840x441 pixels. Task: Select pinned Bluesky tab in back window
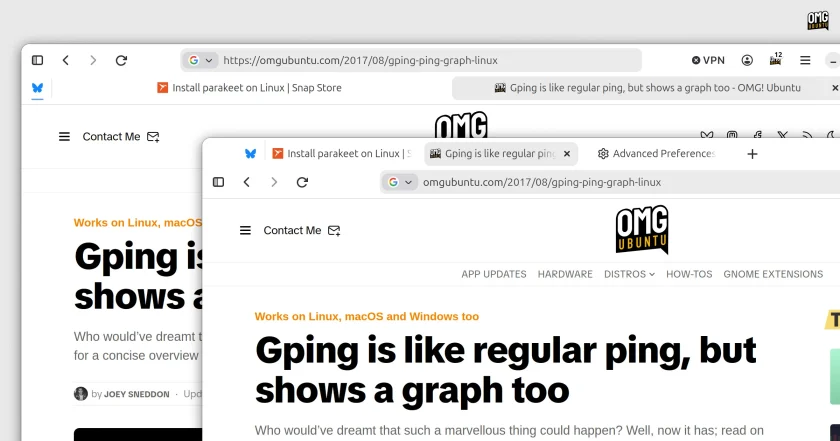point(37,88)
